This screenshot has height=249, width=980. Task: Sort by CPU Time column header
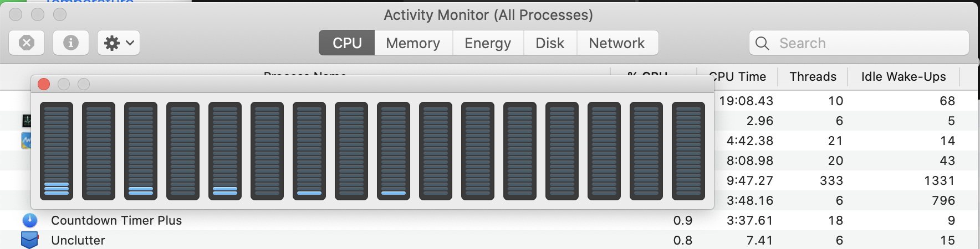coord(739,76)
